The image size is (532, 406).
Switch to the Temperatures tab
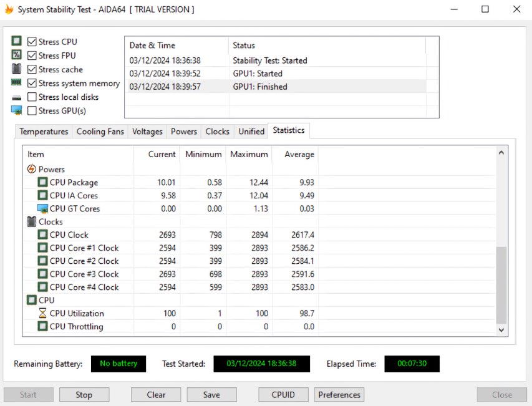44,132
